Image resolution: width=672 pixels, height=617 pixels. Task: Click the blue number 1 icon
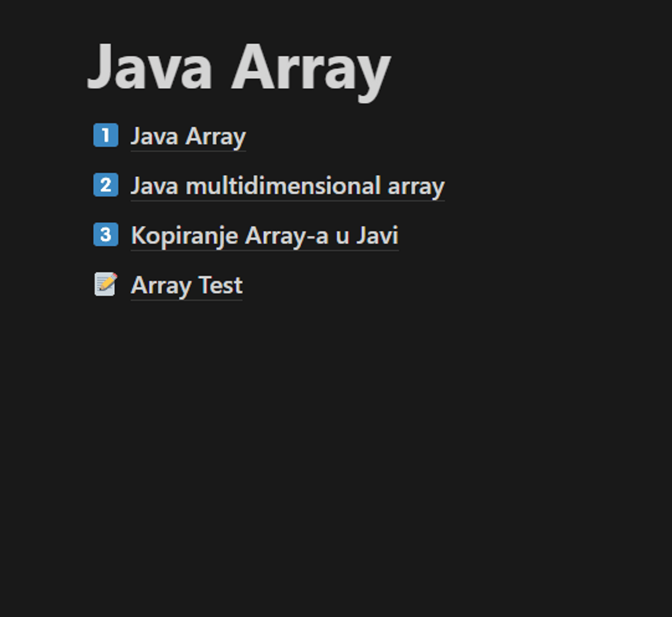coord(105,135)
